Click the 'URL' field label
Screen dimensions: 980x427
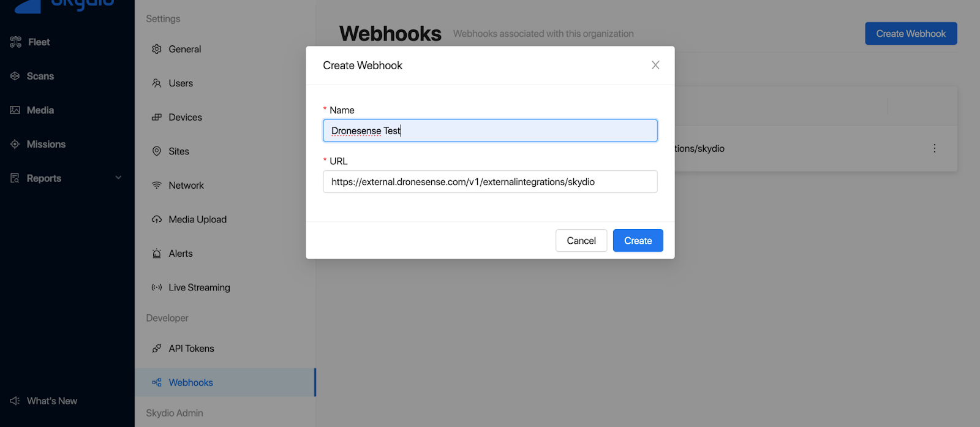click(338, 161)
